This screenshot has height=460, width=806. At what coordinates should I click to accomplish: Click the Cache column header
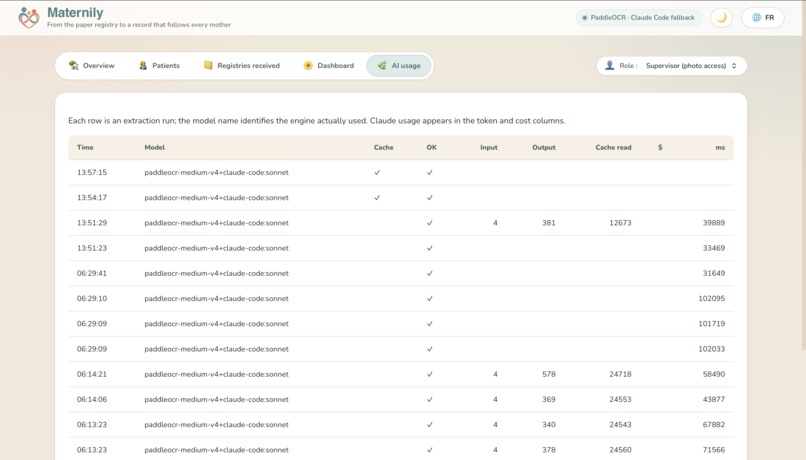point(383,148)
